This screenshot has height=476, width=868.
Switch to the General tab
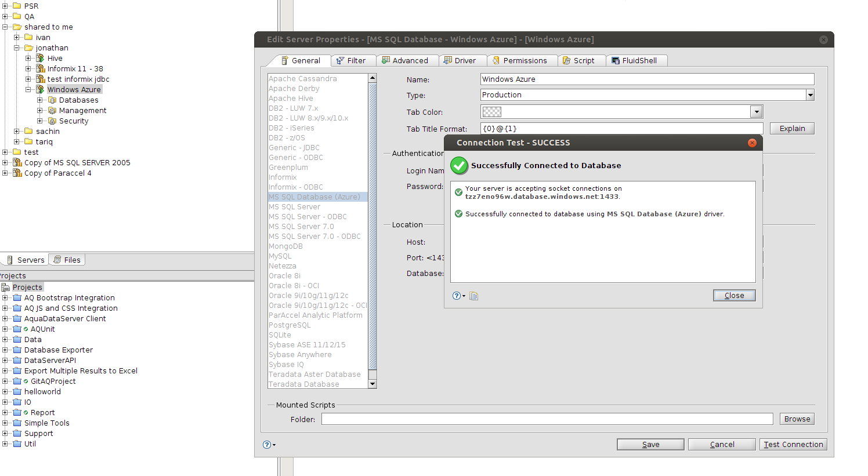click(300, 60)
